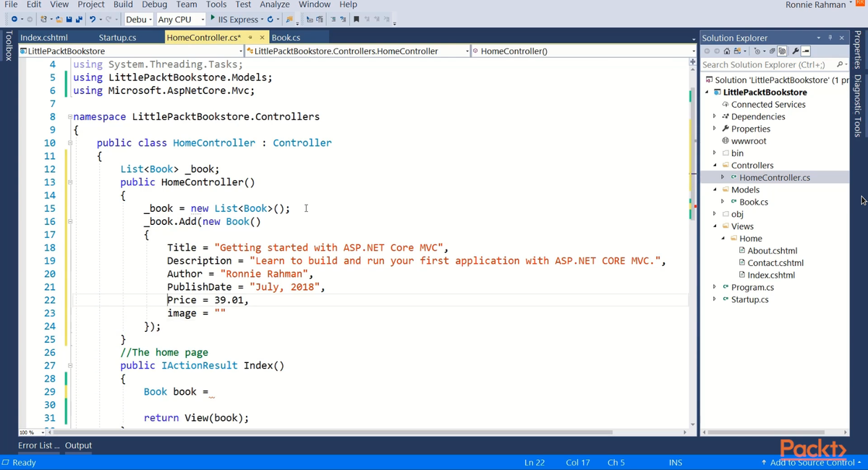Open the Tools menu
This screenshot has width=868, height=470.
point(216,4)
